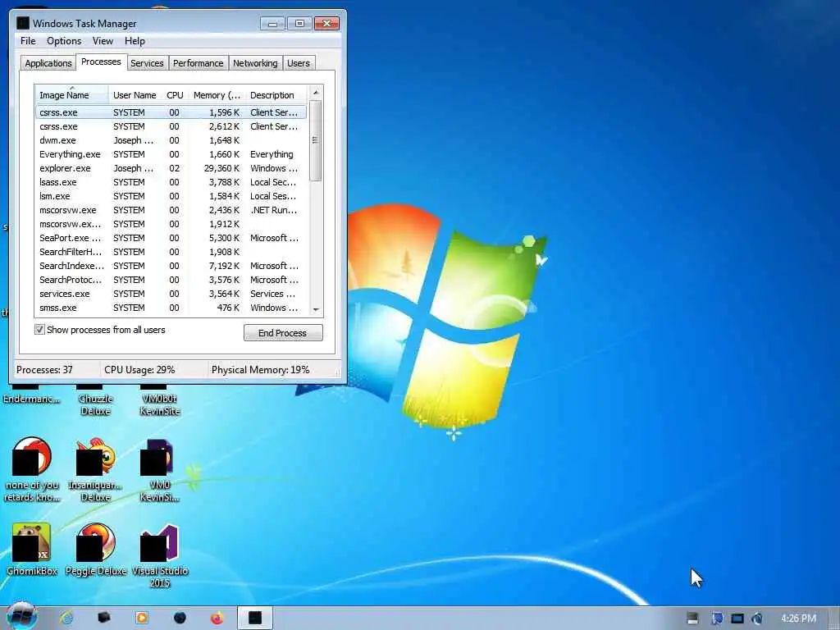Click the process list scrollbar thumb

coord(316,141)
